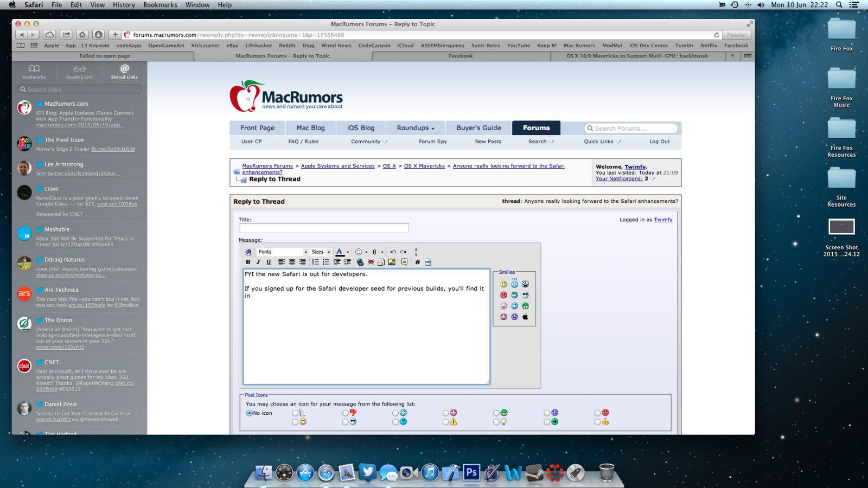Select the lightbulb post icon radio
Image resolution: width=868 pixels, height=488 pixels.
[x=496, y=422]
